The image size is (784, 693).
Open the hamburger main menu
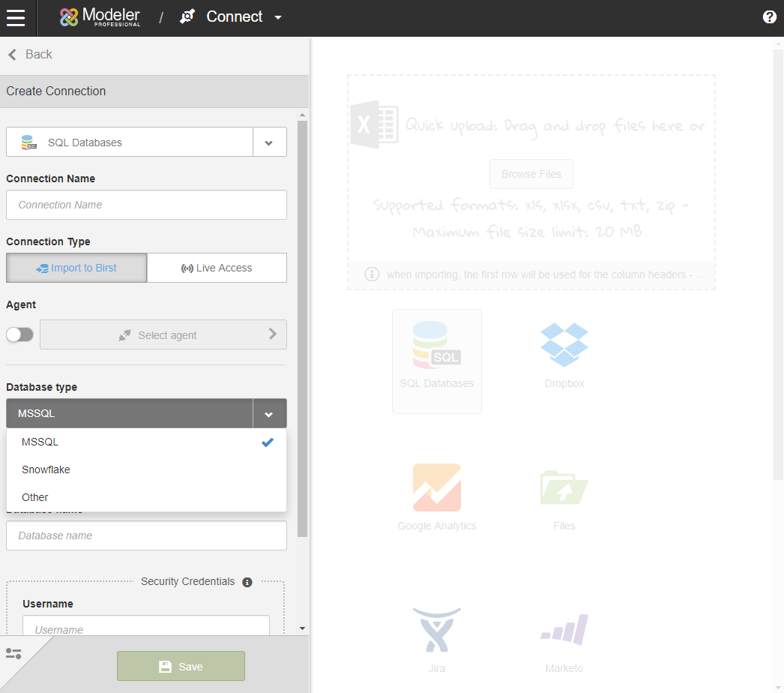tap(16, 17)
